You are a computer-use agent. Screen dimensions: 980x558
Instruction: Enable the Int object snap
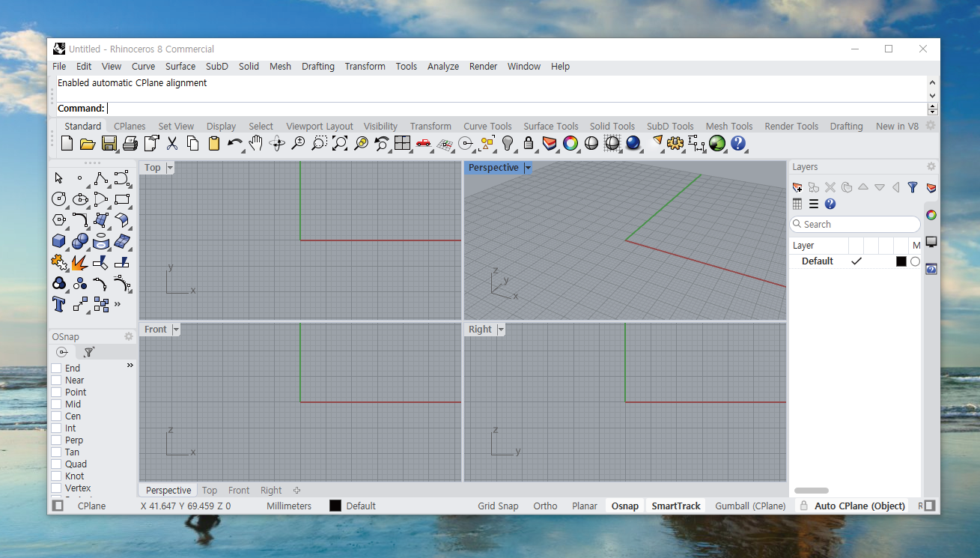tap(56, 428)
